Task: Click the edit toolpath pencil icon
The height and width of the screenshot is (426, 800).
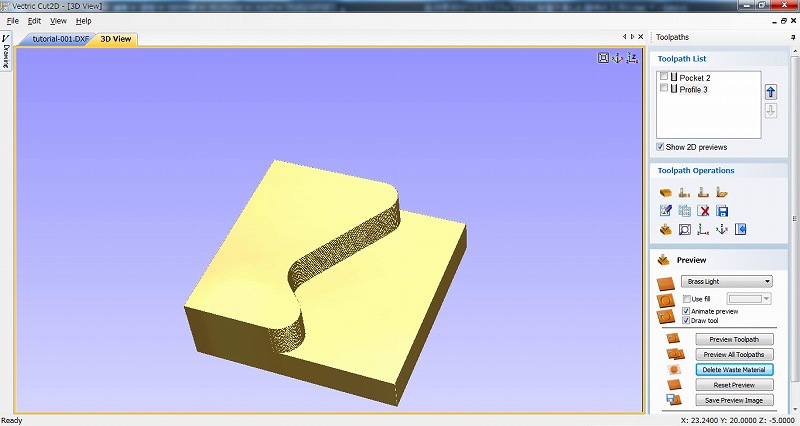Action: [x=666, y=210]
